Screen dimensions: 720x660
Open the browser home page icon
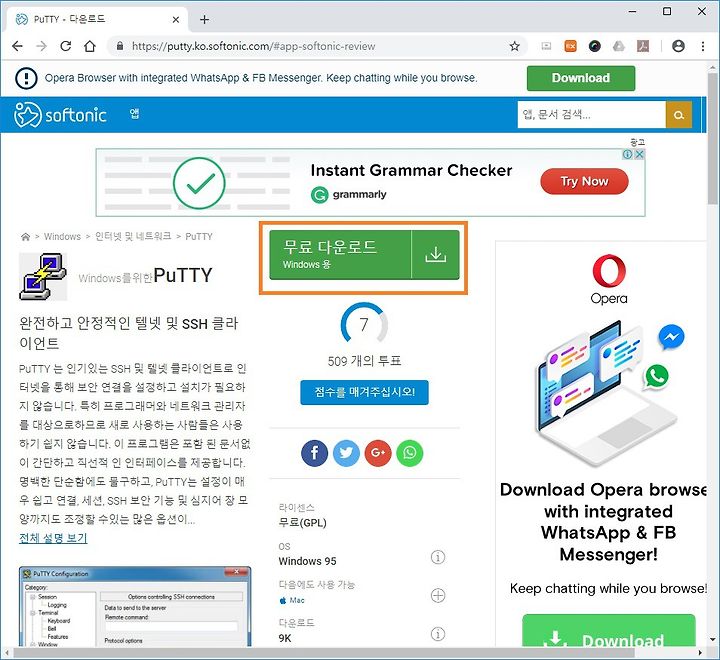tap(90, 46)
